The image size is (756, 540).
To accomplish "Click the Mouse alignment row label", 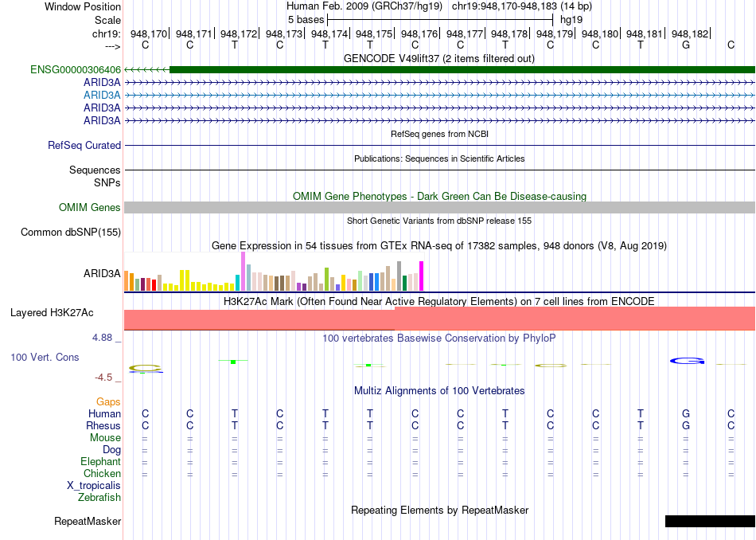I will (x=106, y=438).
